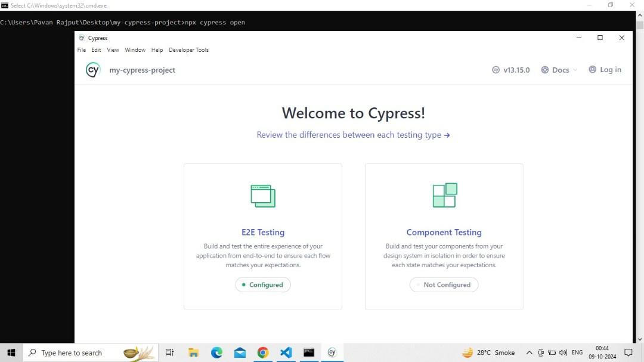Launch Cypress from the taskbar
This screenshot has width=644, height=362.
332,352
